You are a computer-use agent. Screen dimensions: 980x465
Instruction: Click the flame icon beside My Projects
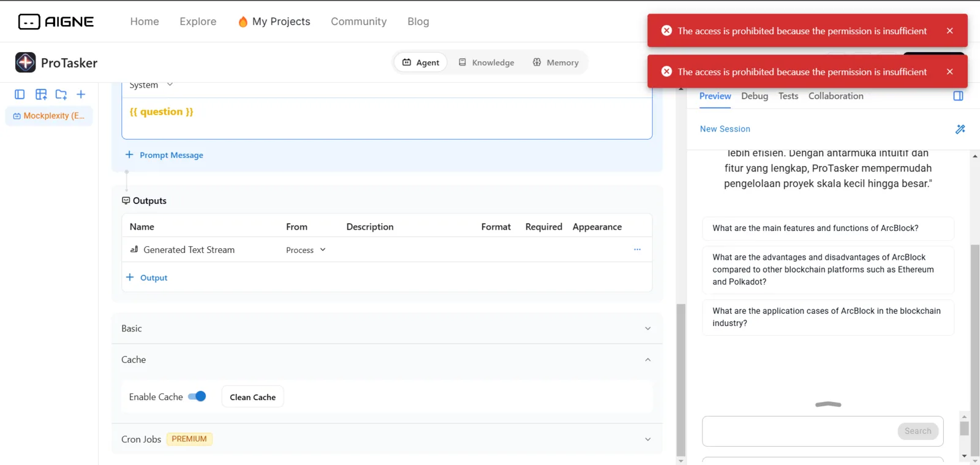coord(243,21)
